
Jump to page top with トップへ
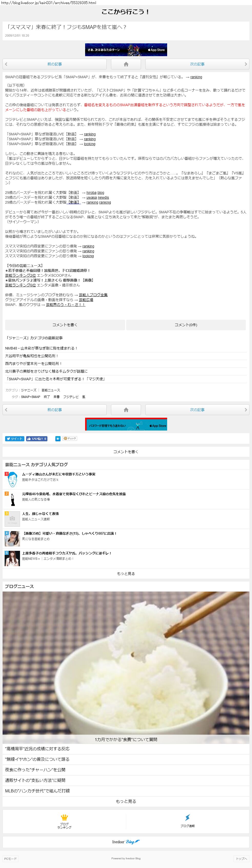[241, 859]
